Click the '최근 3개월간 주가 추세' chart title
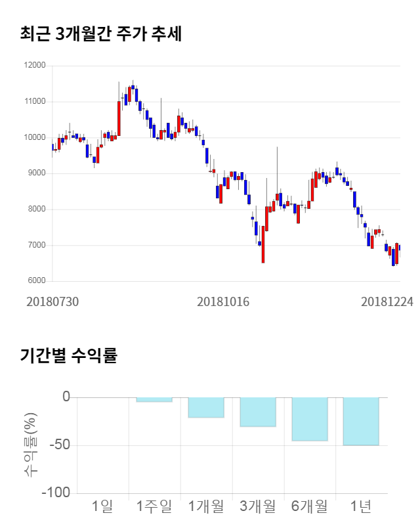 click(100, 35)
